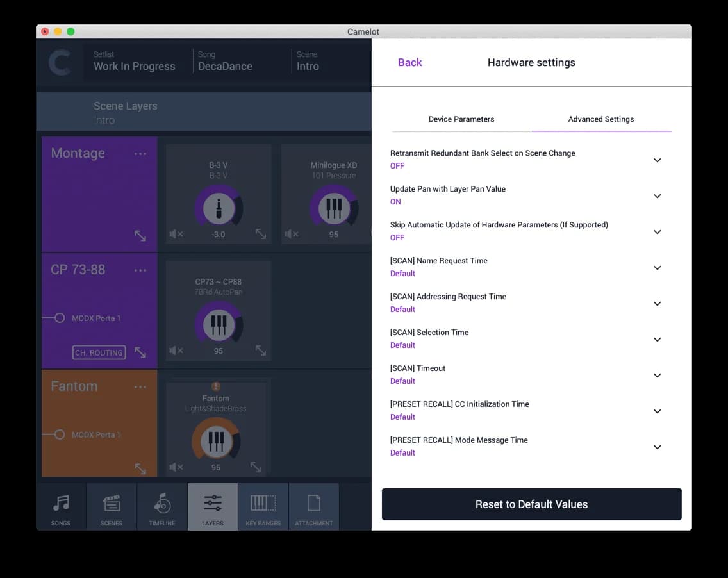Open CH. ROUTING on the CP 73-88 layer

pyautogui.click(x=98, y=352)
